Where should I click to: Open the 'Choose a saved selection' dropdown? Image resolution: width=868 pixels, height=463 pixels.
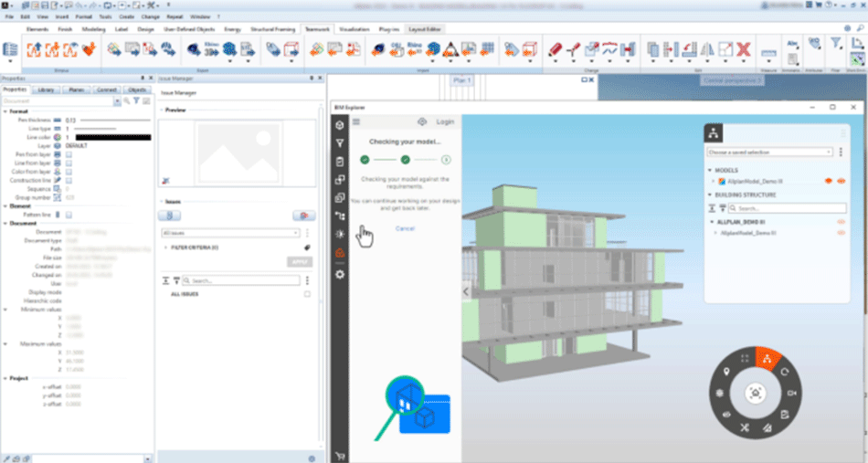[x=769, y=152]
